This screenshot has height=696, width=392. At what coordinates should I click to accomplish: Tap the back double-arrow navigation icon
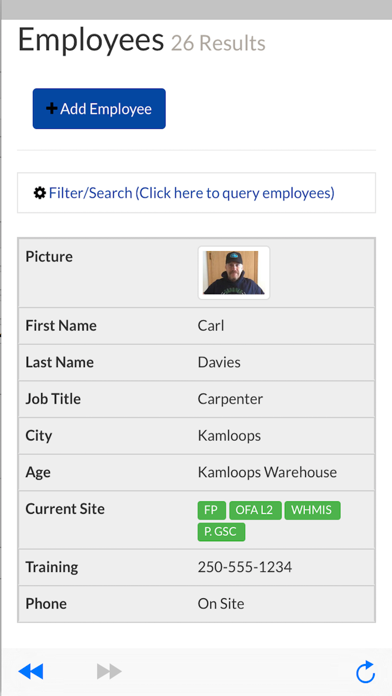tap(31, 671)
